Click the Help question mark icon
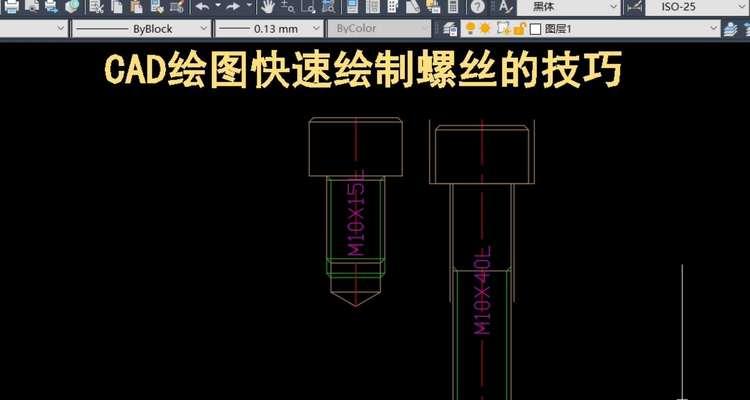The width and height of the screenshot is (750, 400). [478, 6]
